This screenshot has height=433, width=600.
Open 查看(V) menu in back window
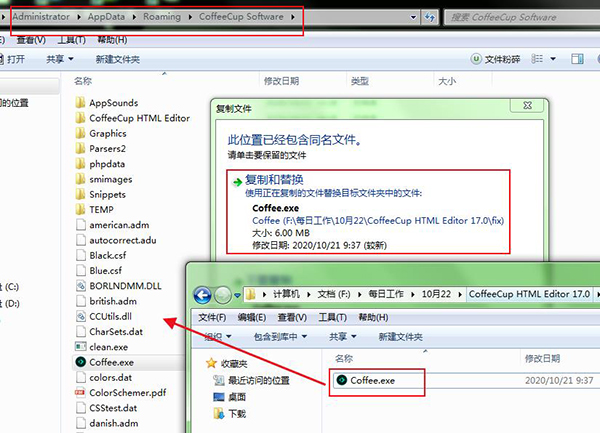(x=31, y=40)
